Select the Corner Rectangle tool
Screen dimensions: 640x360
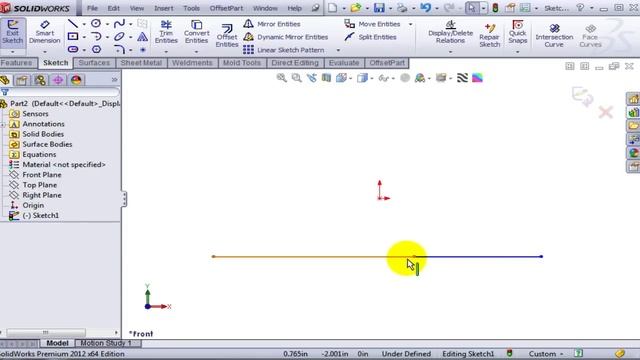coord(73,37)
